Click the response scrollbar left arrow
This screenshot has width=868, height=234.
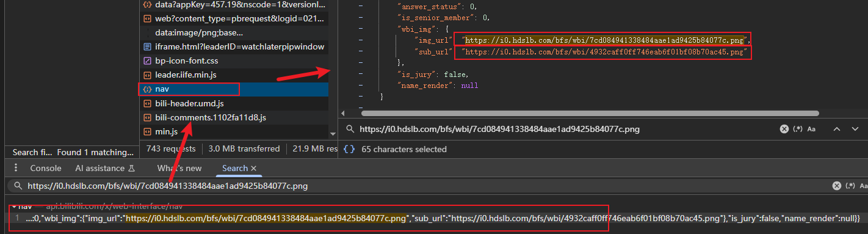343,113
